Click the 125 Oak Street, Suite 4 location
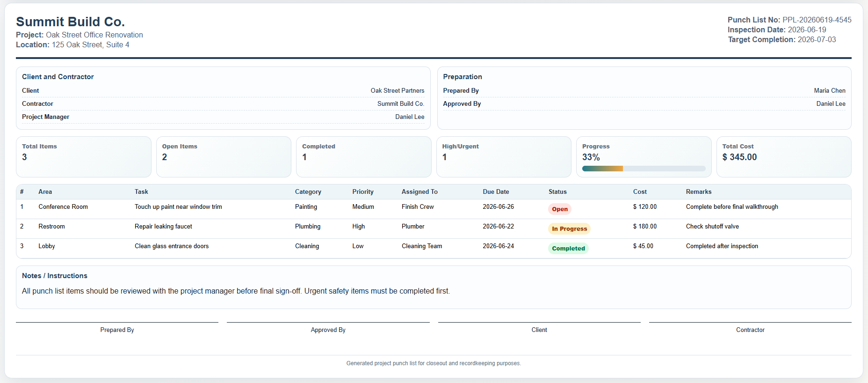The width and height of the screenshot is (868, 383). point(91,45)
